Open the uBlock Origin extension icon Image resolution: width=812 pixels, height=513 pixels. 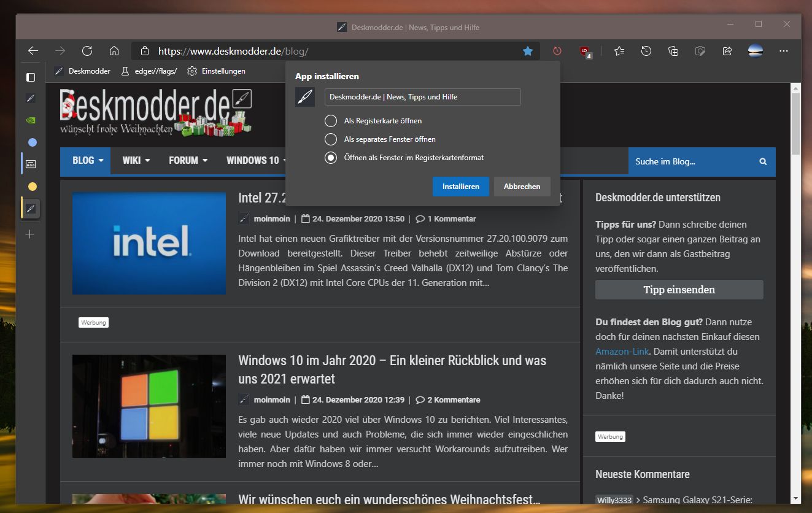tap(586, 52)
